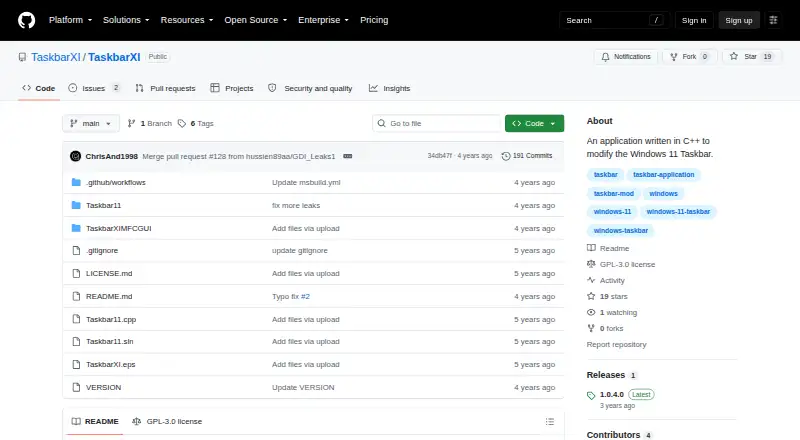Viewport: 800px width, 440px height.
Task: Click the star icon beside 19 stars
Action: [x=591, y=296]
